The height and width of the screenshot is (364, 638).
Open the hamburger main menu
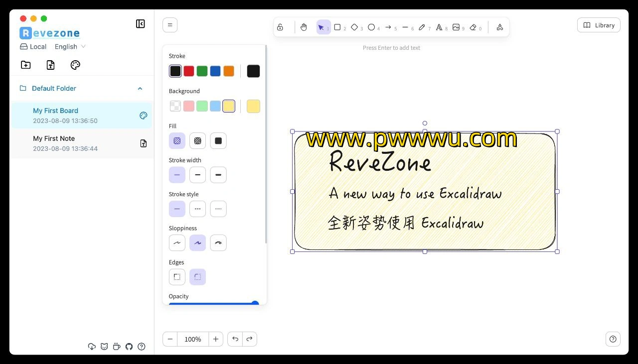[x=170, y=25]
